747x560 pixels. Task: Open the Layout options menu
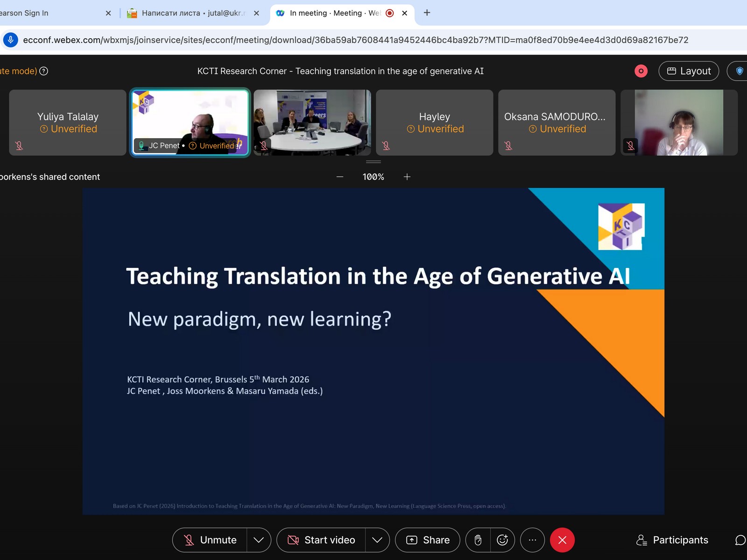[689, 71]
